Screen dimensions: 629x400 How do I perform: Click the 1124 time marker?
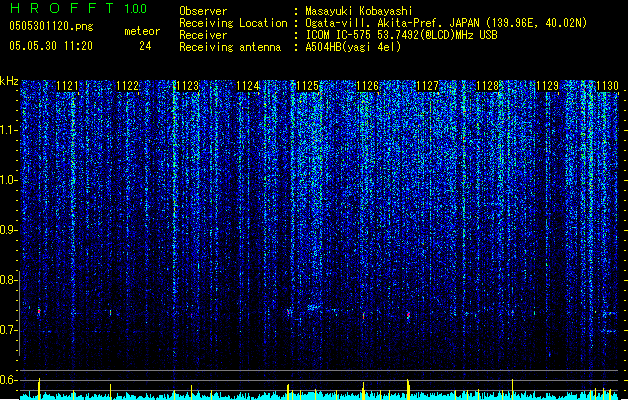[248, 86]
